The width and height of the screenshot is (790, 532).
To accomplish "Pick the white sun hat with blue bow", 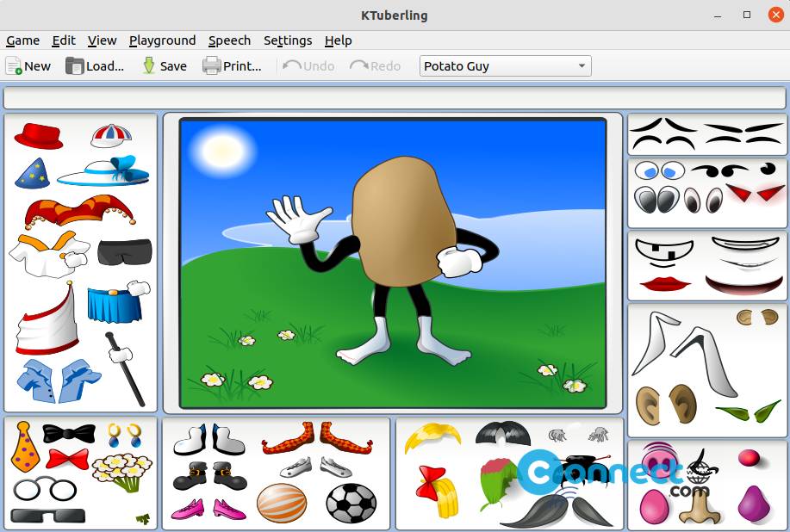I will click(x=103, y=171).
